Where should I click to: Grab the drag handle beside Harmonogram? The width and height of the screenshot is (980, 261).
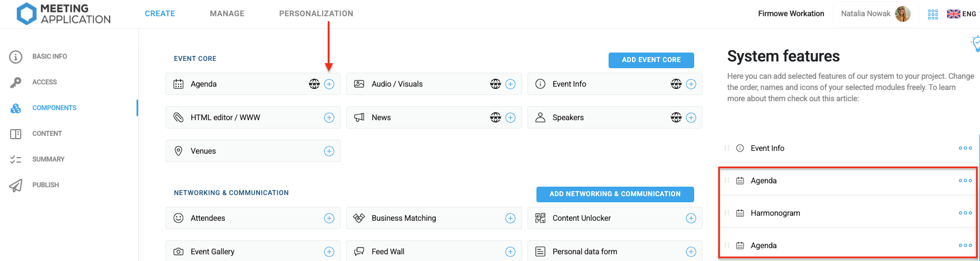point(727,213)
